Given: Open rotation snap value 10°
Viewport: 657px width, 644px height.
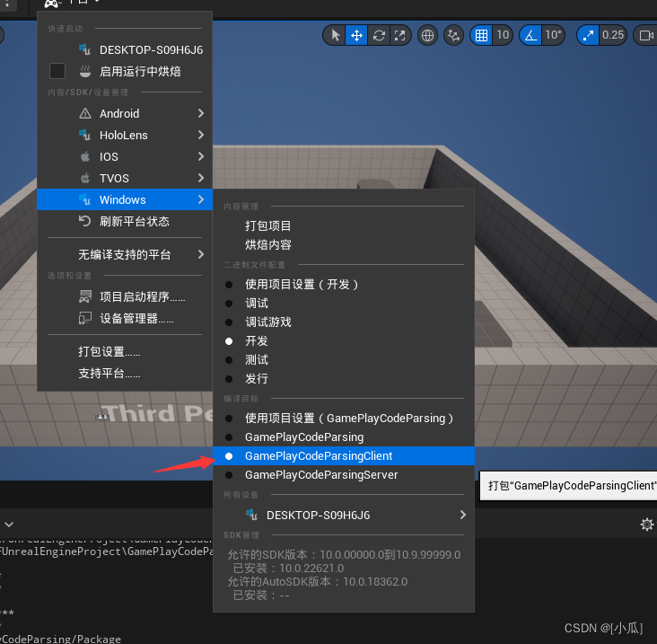Looking at the screenshot, I should [553, 35].
